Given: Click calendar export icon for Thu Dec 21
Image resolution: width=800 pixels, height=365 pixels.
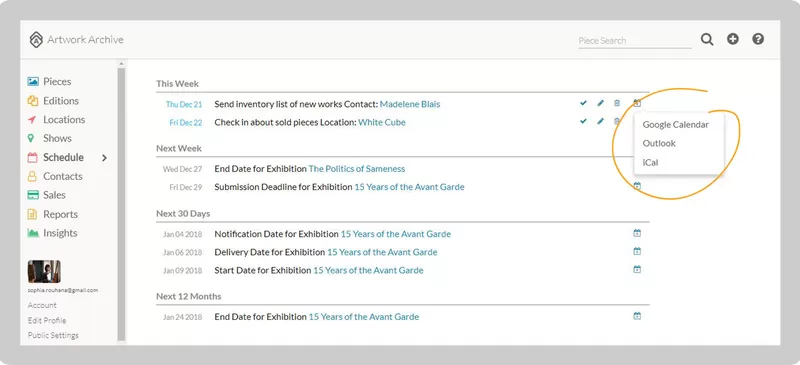Looking at the screenshot, I should click(637, 103).
